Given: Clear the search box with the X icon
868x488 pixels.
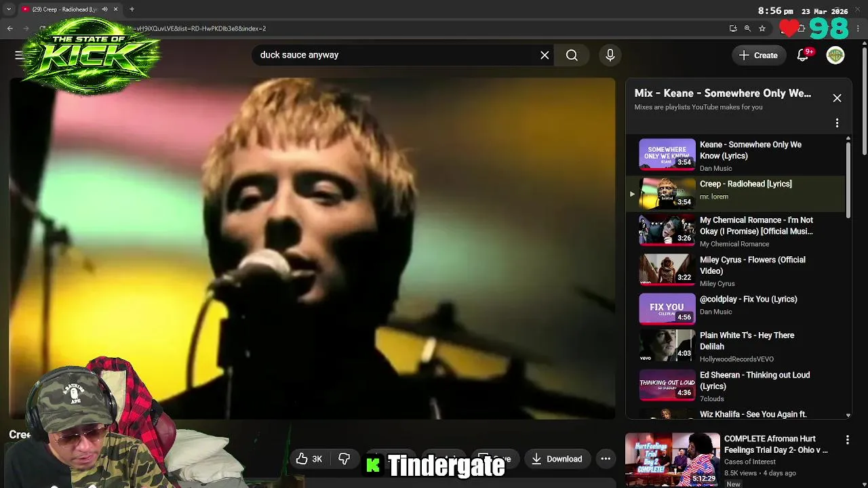Looking at the screenshot, I should pos(545,55).
